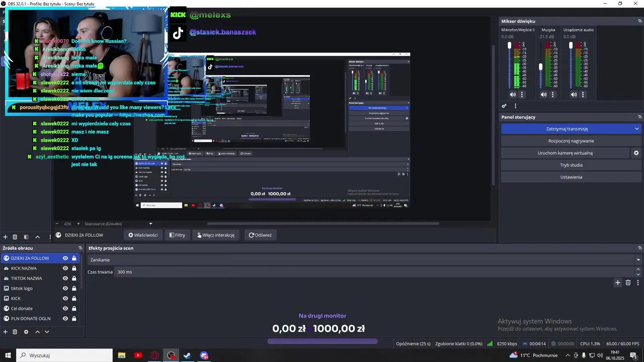The image size is (644, 362).
Task: Add a new source with plus icon in Źródła obrazu
Action: point(6,332)
